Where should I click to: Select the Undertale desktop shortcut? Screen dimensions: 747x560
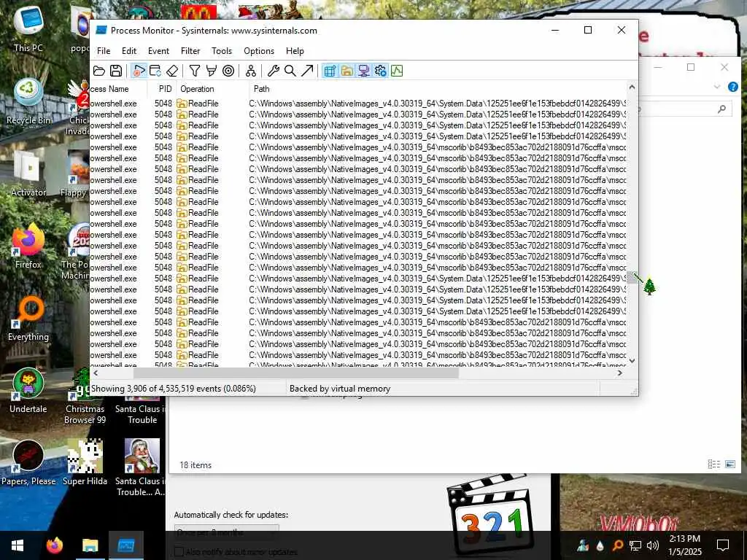(x=28, y=391)
